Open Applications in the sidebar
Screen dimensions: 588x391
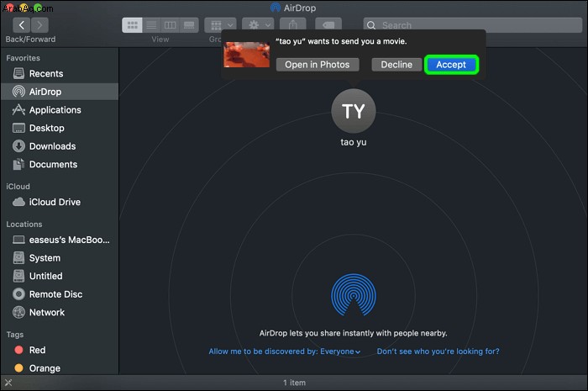point(60,110)
